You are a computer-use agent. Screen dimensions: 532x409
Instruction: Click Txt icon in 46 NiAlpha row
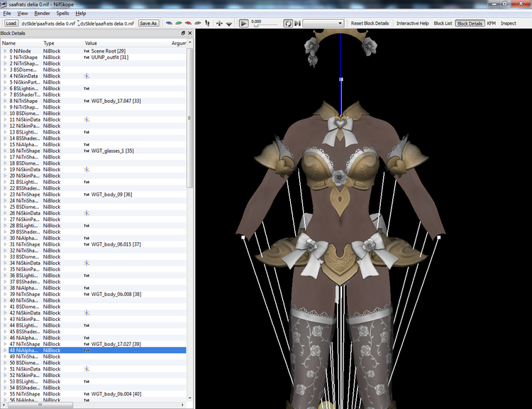pyautogui.click(x=87, y=338)
